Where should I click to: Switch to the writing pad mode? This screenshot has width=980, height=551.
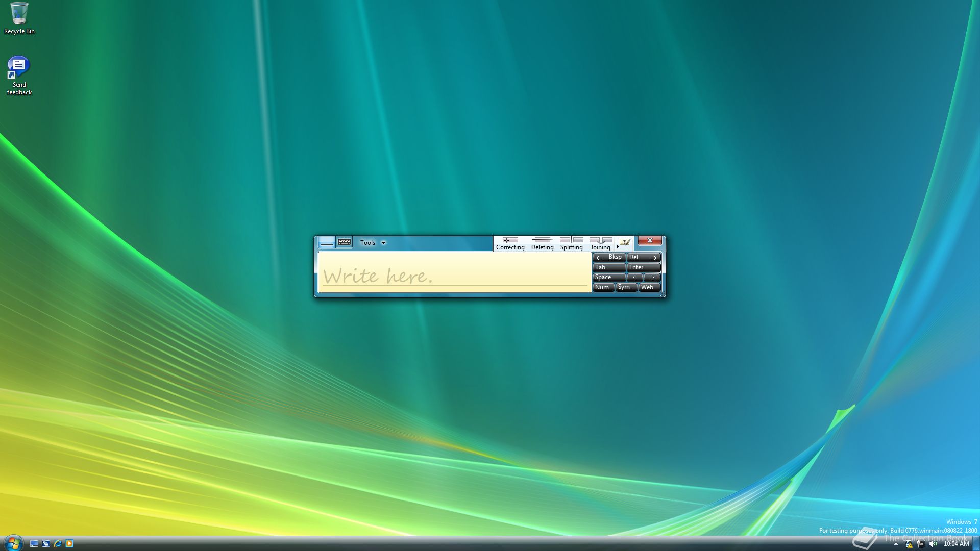tap(327, 242)
